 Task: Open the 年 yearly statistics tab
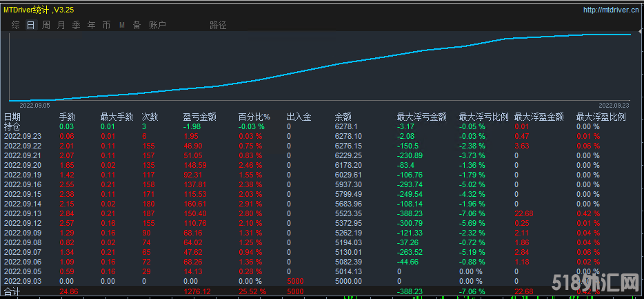tap(92, 25)
